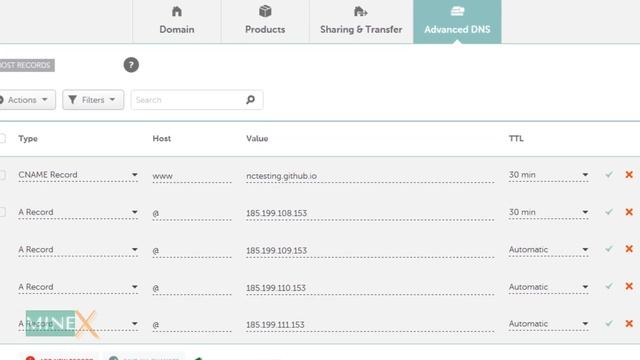Click the Search input field
This screenshot has width=640, height=360.
click(197, 100)
